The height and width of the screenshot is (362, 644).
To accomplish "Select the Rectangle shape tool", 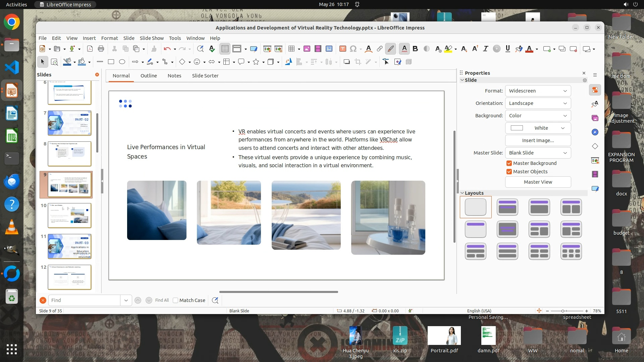I will pos(111,62).
